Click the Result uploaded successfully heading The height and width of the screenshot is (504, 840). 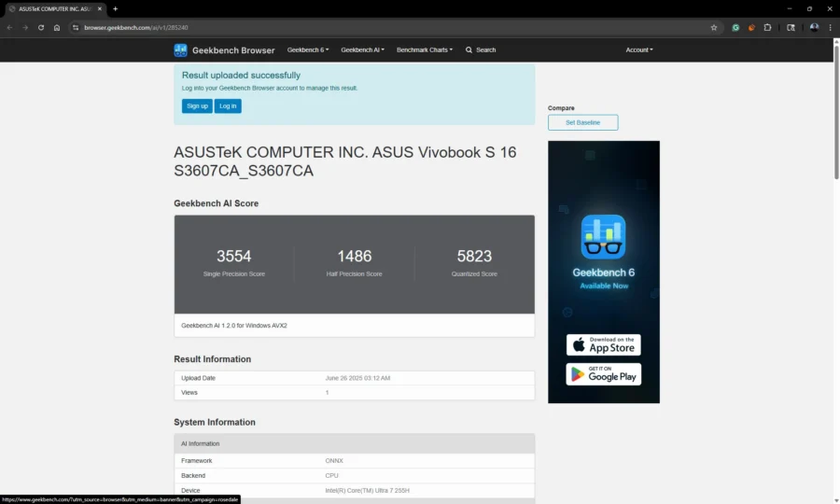coord(241,76)
